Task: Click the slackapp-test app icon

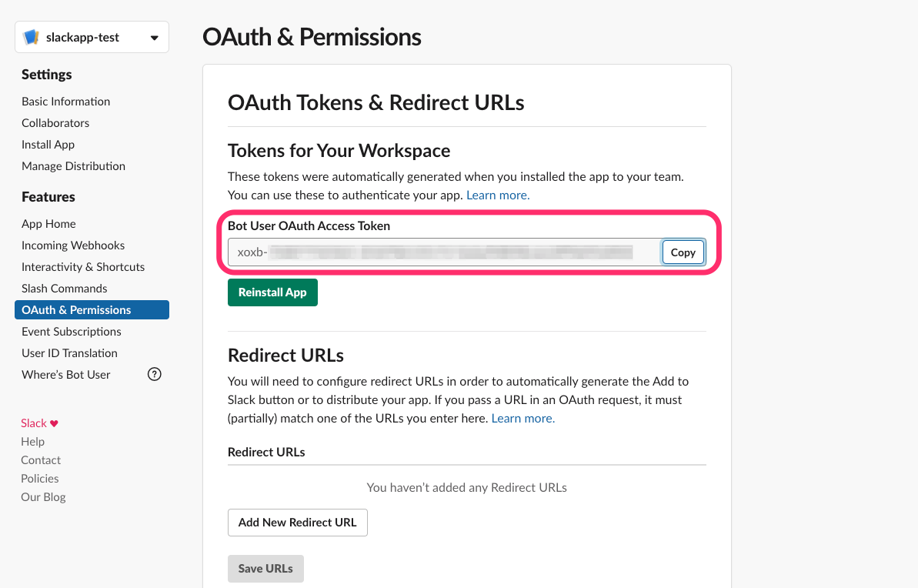Action: pos(31,37)
